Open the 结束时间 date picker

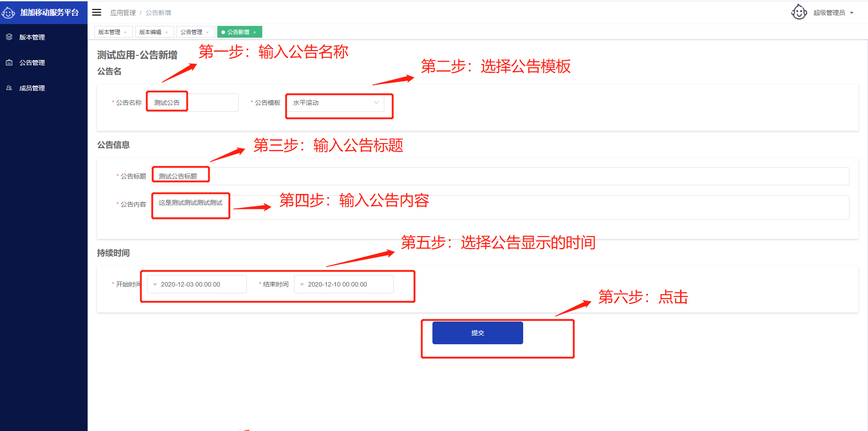[344, 284]
